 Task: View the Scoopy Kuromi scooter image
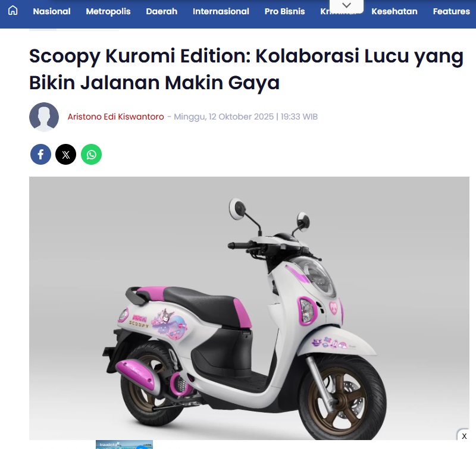click(x=249, y=308)
